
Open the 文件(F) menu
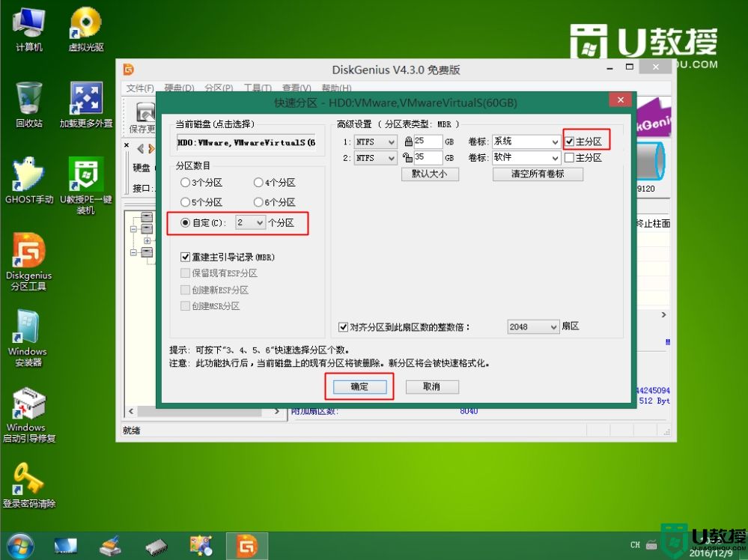pyautogui.click(x=140, y=88)
